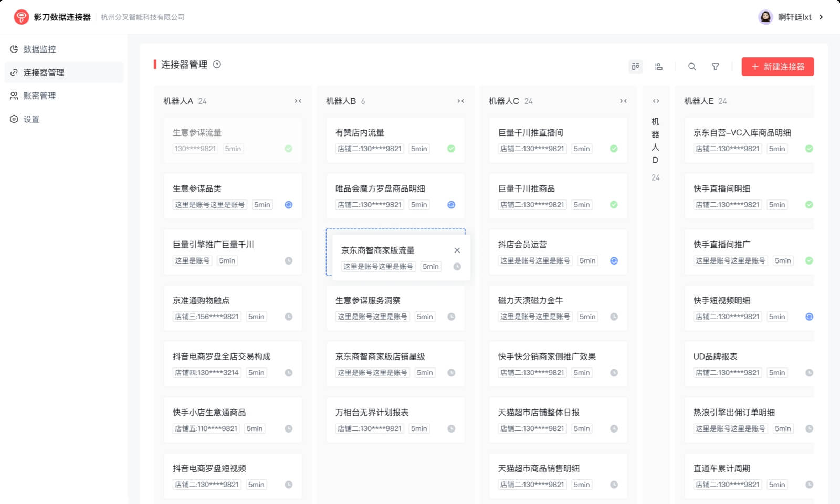840x504 pixels.
Task: Click gray clock icon on 京准通购物触点
Action: pos(288,317)
